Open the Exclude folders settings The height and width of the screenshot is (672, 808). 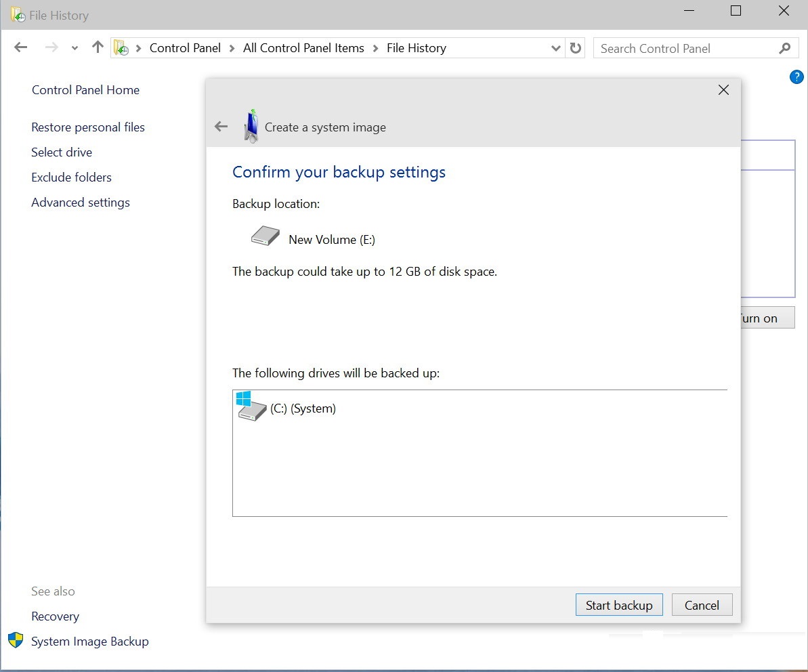click(x=71, y=177)
